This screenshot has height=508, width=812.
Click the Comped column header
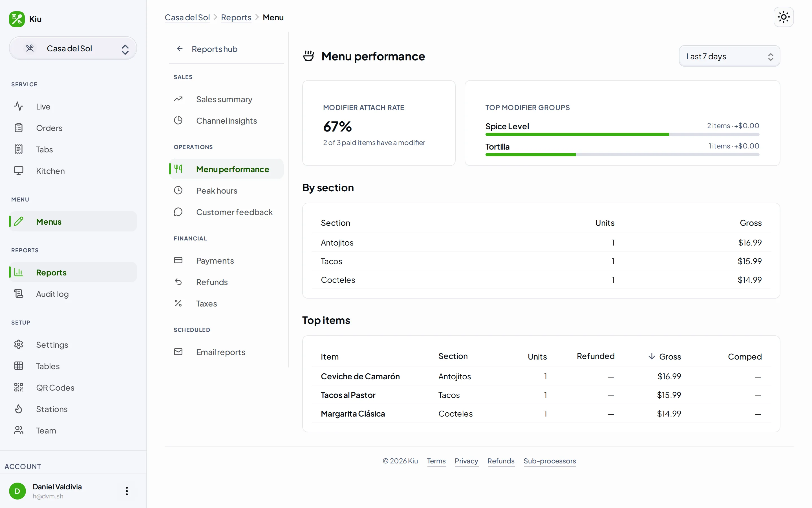tap(745, 356)
